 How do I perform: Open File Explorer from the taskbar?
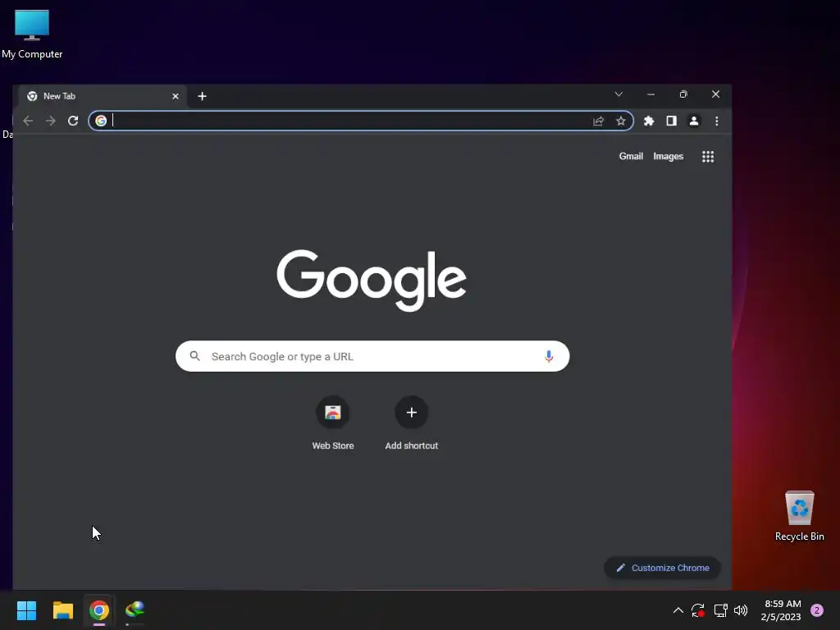pyautogui.click(x=62, y=610)
